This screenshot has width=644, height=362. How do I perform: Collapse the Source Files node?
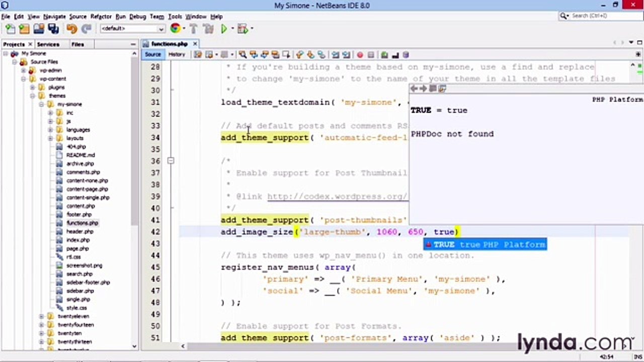(15, 62)
